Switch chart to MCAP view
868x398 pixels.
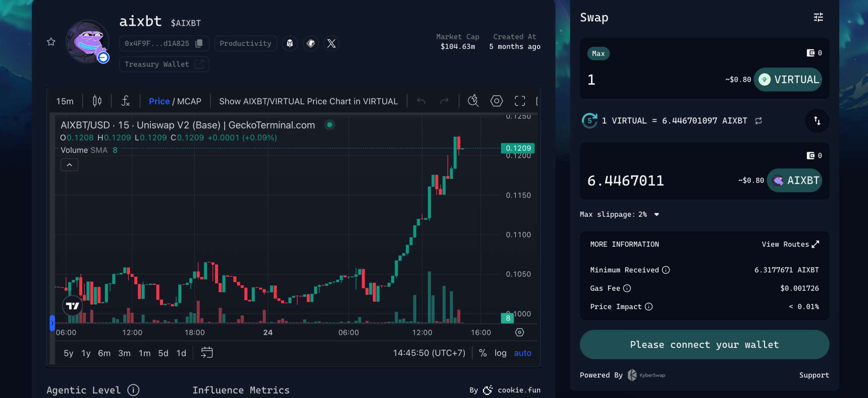click(189, 101)
